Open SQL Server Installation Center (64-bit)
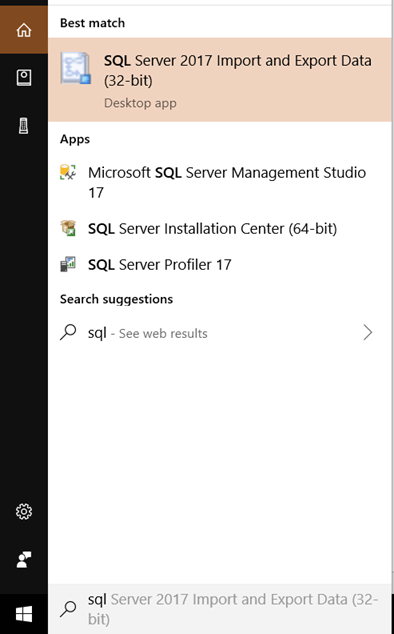This screenshot has height=634, width=394. click(x=220, y=228)
